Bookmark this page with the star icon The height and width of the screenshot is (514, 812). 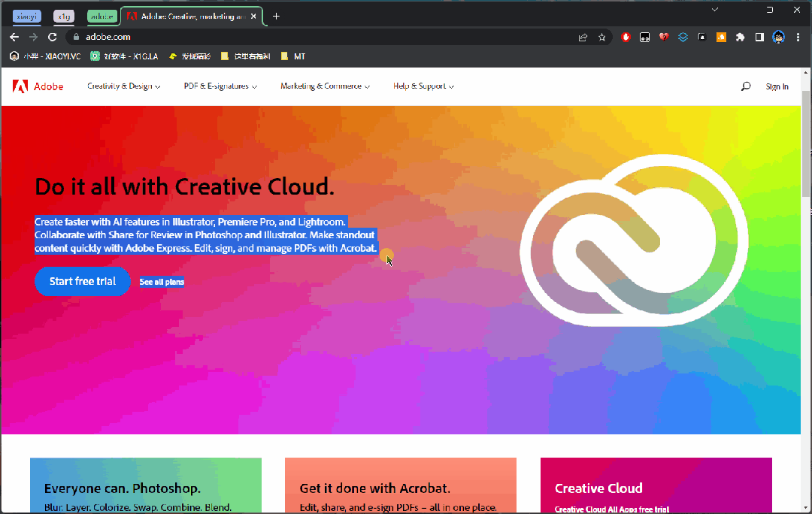601,37
